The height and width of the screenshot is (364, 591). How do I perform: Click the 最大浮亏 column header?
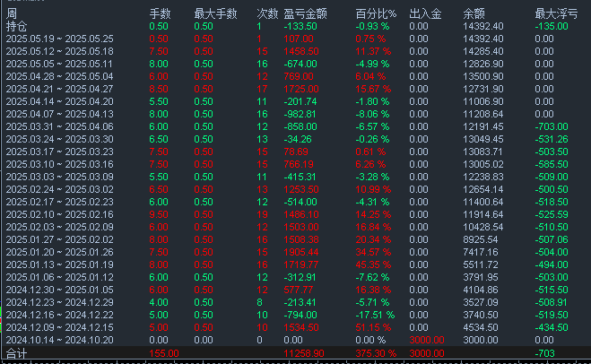click(x=556, y=14)
